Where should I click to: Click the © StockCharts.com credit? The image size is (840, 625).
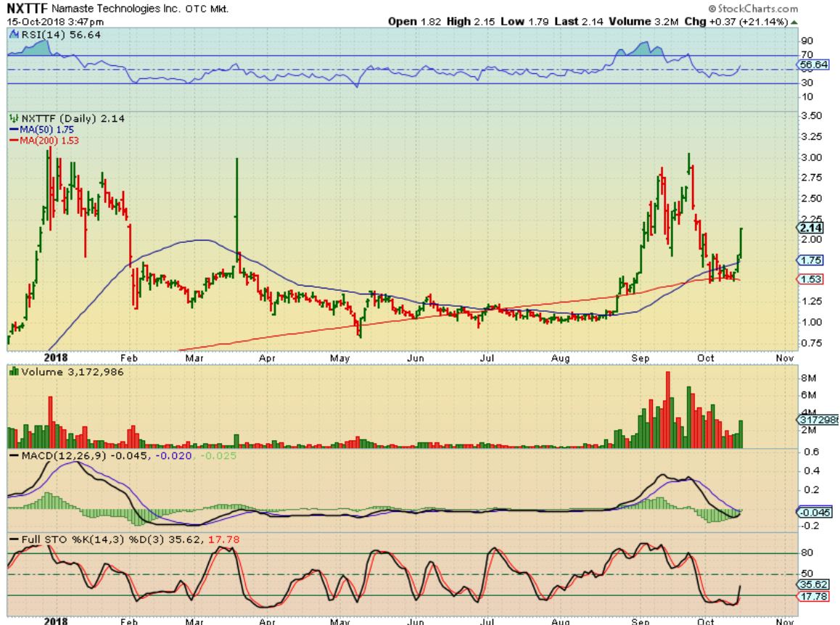(753, 9)
